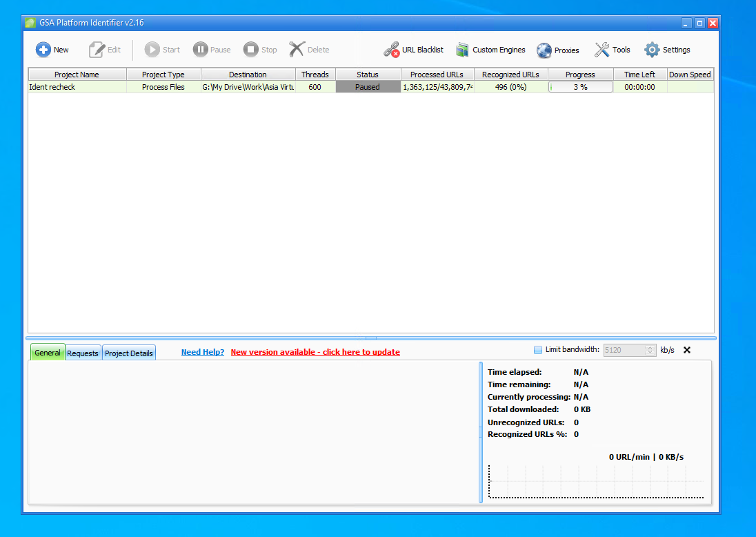Click the New version available update link
This screenshot has height=537, width=756.
click(315, 352)
